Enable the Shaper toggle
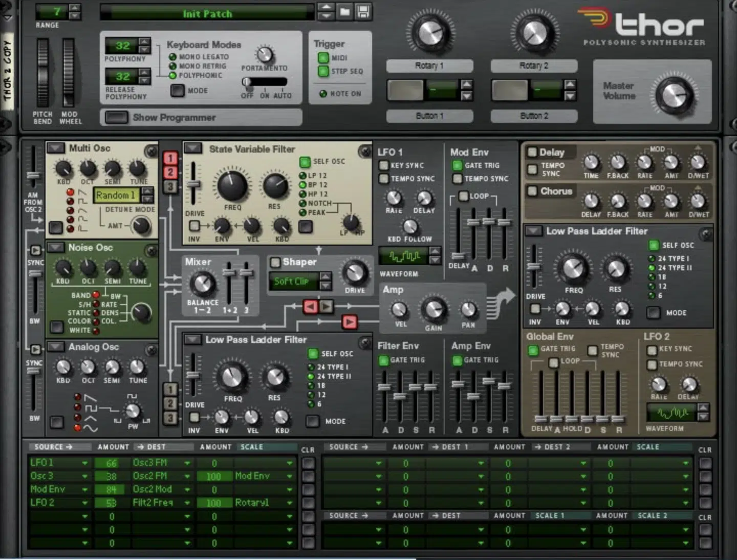 click(275, 262)
